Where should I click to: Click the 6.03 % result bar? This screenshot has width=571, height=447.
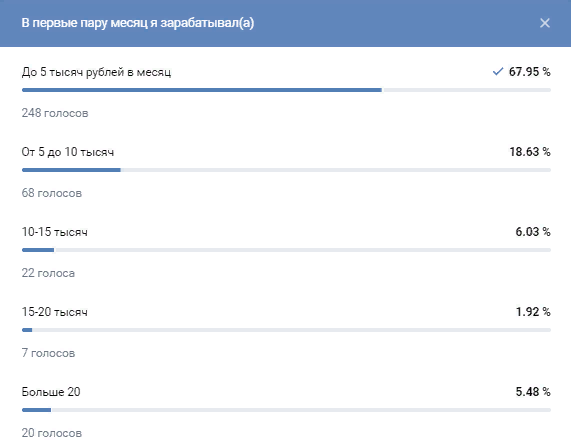click(286, 250)
